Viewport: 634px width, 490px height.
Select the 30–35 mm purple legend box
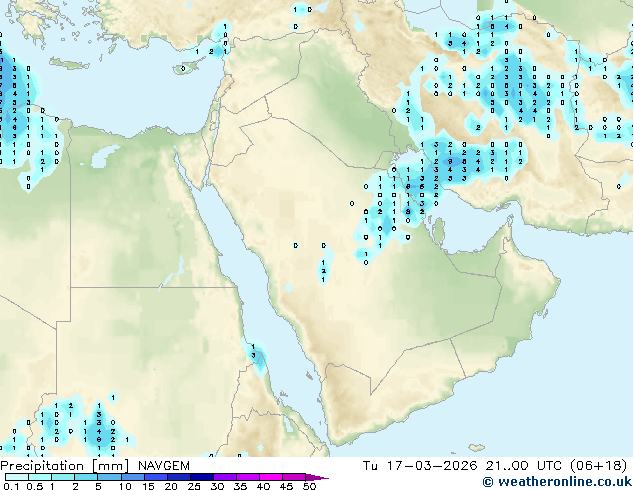click(225, 477)
